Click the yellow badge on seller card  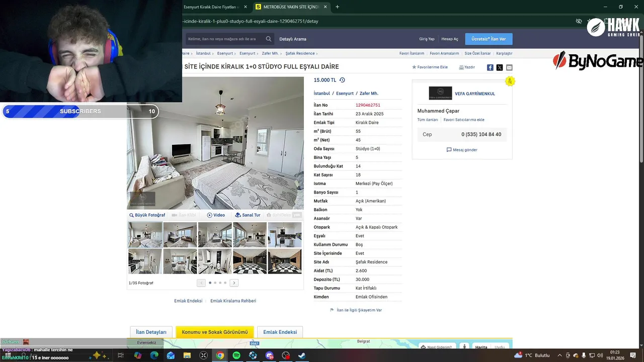[x=510, y=81]
